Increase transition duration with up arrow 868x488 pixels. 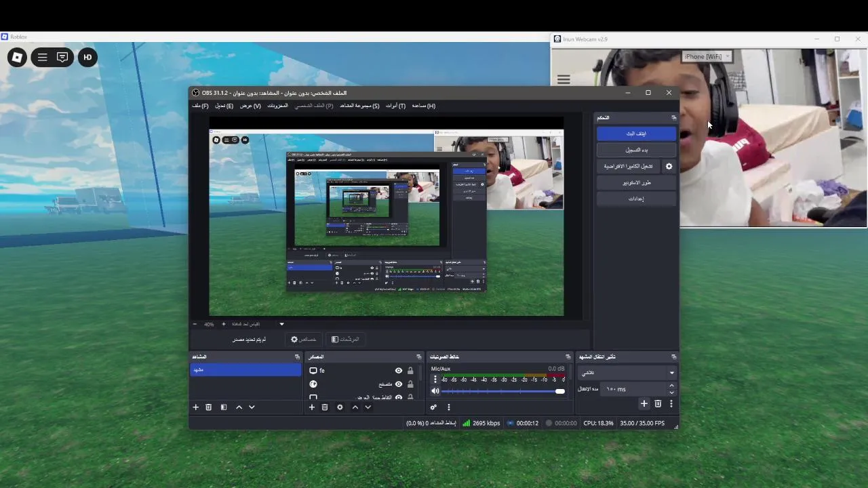(x=671, y=386)
